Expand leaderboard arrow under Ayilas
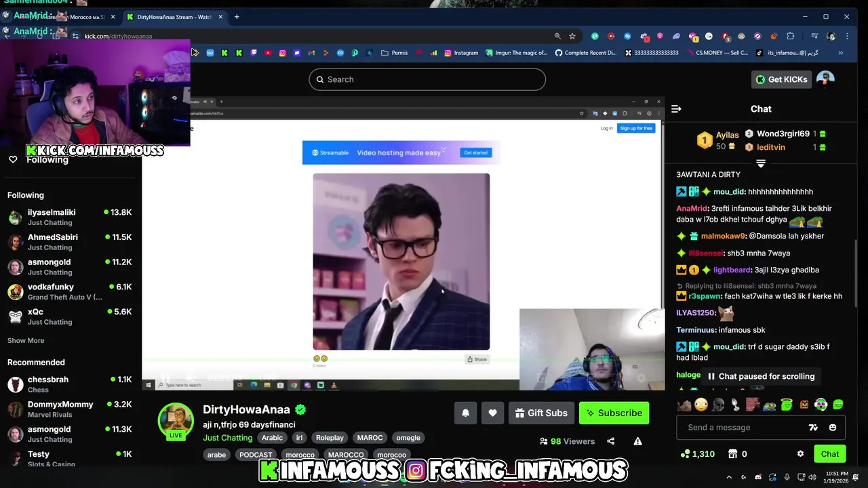Viewport: 868px width, 488px height. coord(761,164)
